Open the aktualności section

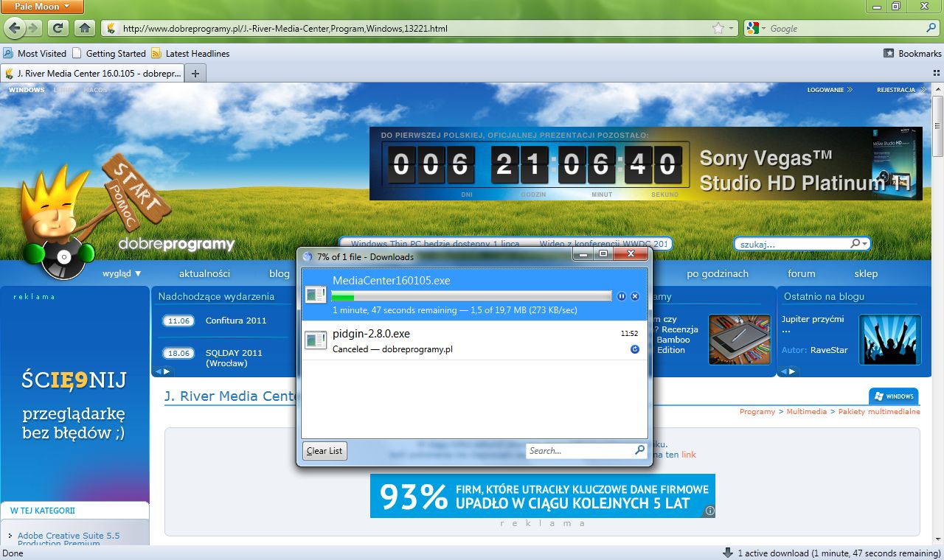(x=204, y=273)
